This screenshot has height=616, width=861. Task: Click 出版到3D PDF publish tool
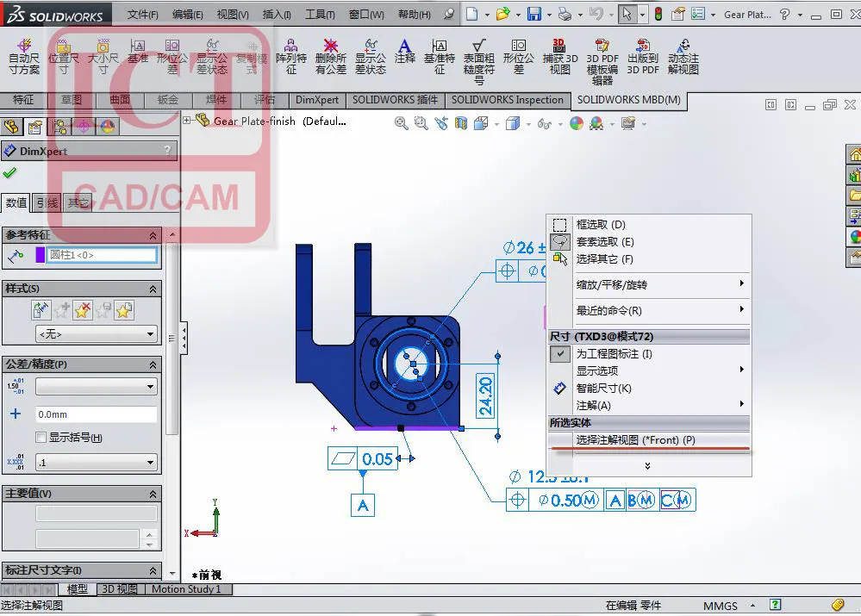click(643, 57)
